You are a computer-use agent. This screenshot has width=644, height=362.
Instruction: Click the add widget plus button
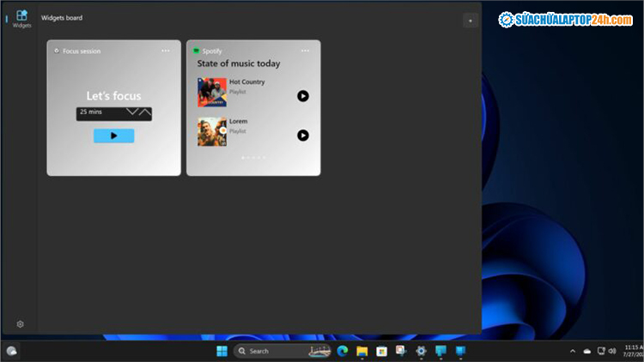[x=471, y=21]
